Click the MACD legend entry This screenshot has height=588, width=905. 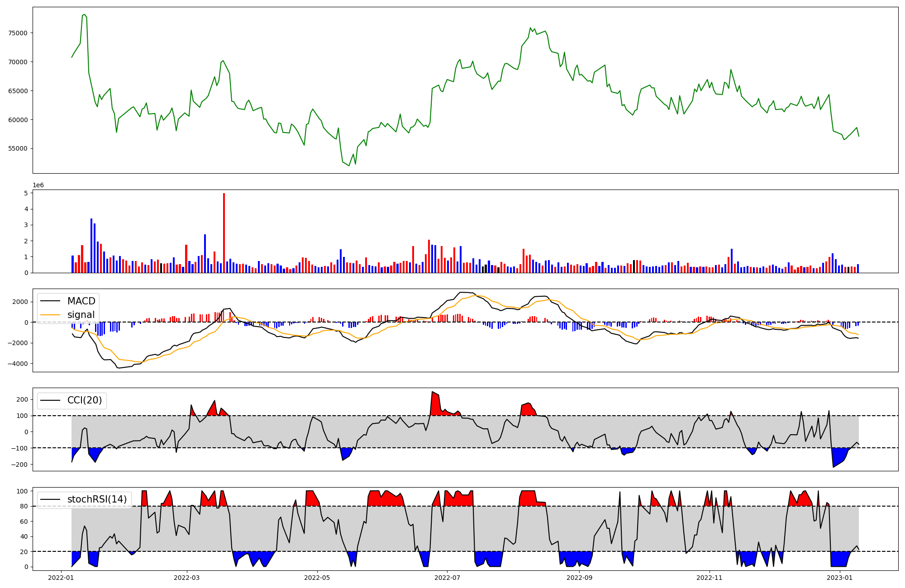point(81,301)
